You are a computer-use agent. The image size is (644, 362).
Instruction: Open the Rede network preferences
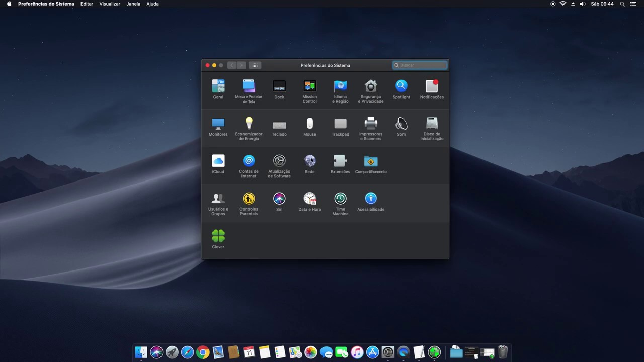pos(310,164)
